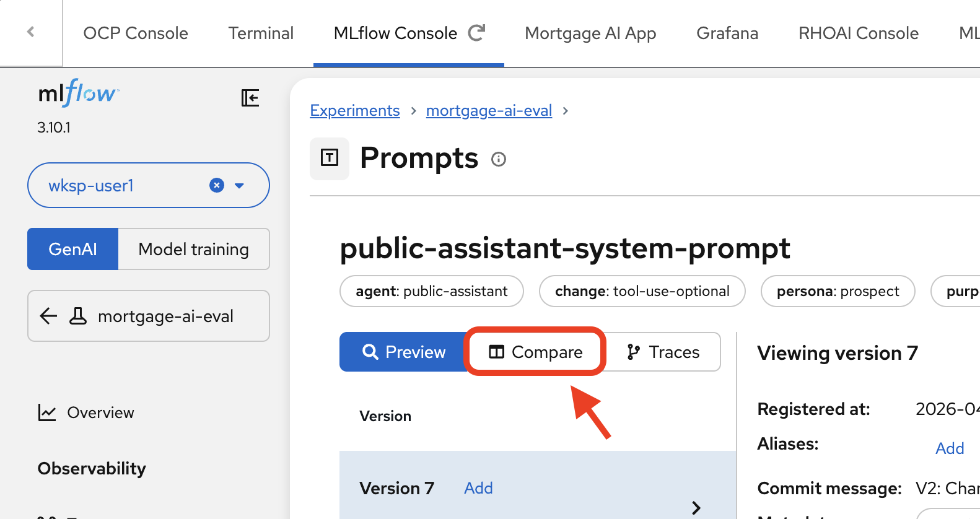Viewport: 980px width, 519px height.
Task: Open the Terminal tab
Action: coord(261,33)
